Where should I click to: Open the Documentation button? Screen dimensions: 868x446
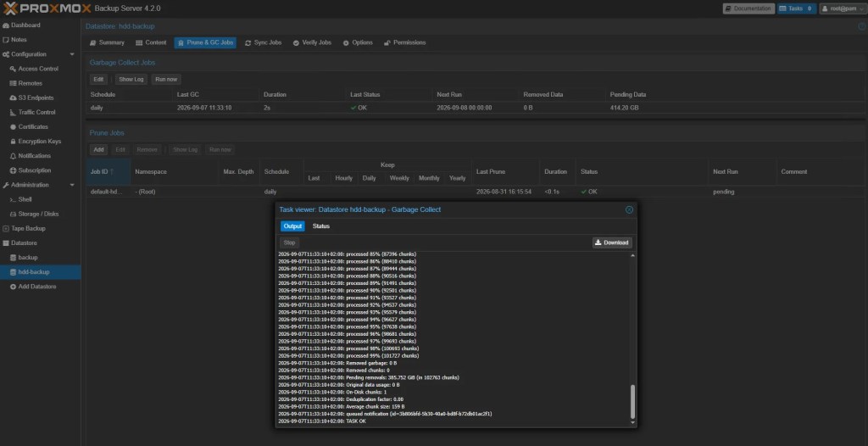748,8
